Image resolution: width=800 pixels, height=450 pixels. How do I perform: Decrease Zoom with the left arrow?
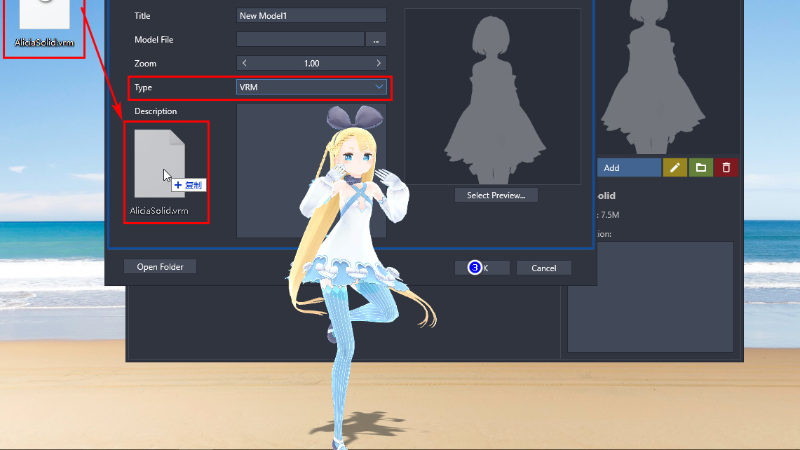coord(244,63)
